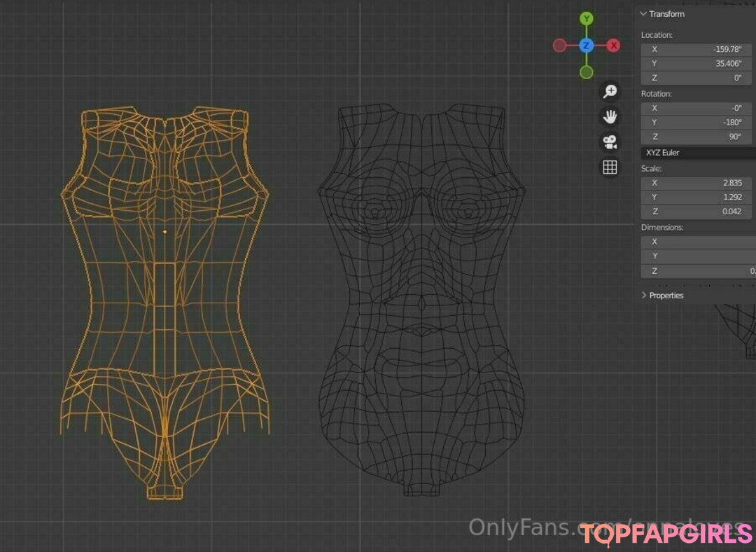The image size is (756, 552).
Task: Select the gray wireframe mesh object
Action: (421, 301)
